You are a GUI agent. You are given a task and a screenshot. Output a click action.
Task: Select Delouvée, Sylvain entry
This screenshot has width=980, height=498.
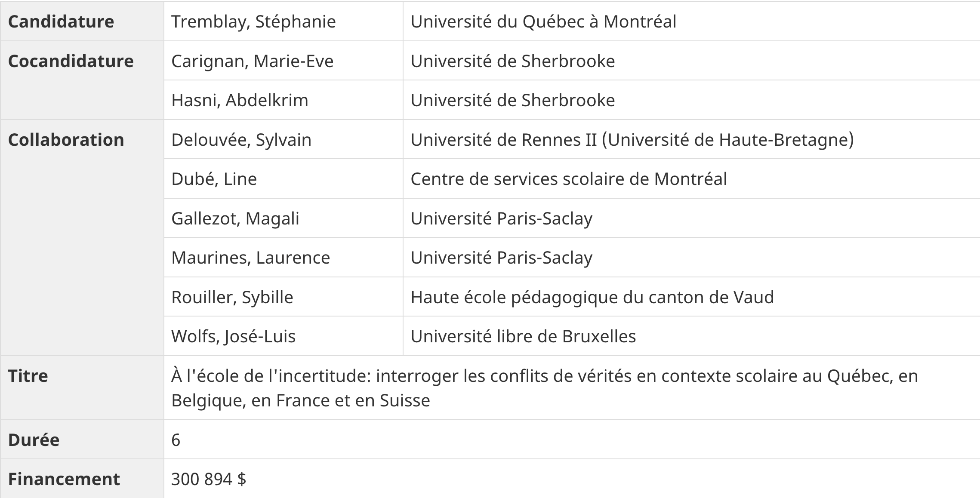coord(241,140)
